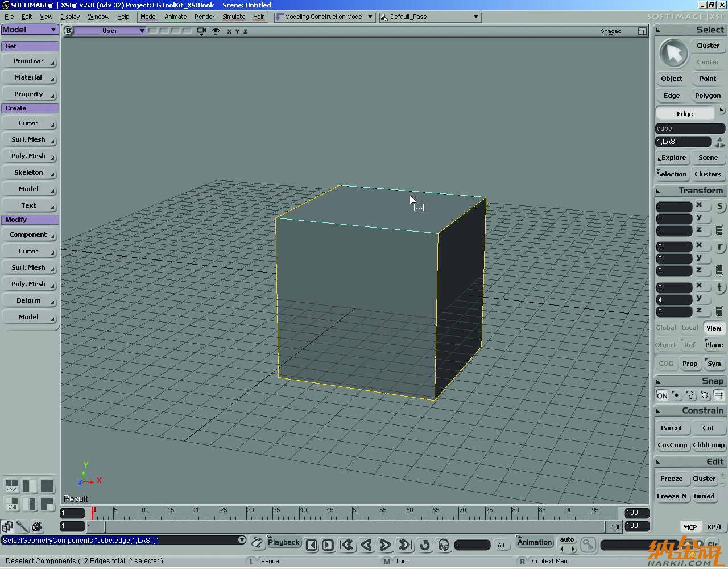Open the paint palette icon at bottom left
This screenshot has width=728, height=569.
click(37, 526)
